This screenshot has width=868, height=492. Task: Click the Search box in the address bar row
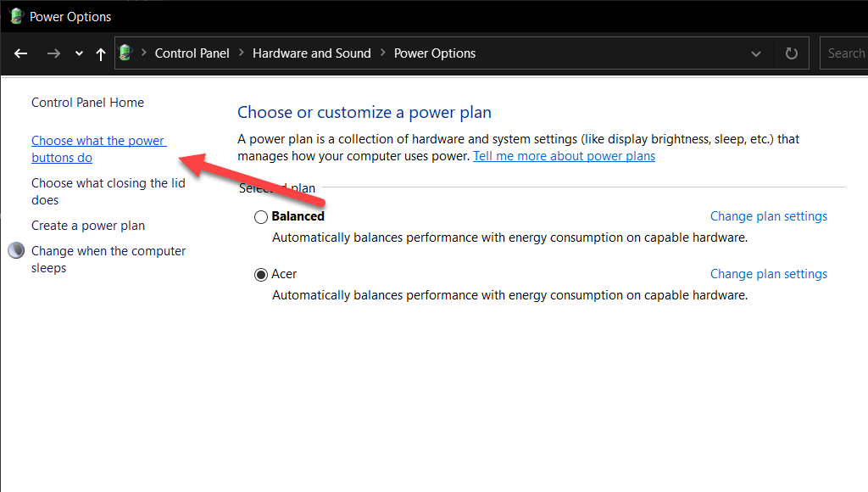[844, 53]
